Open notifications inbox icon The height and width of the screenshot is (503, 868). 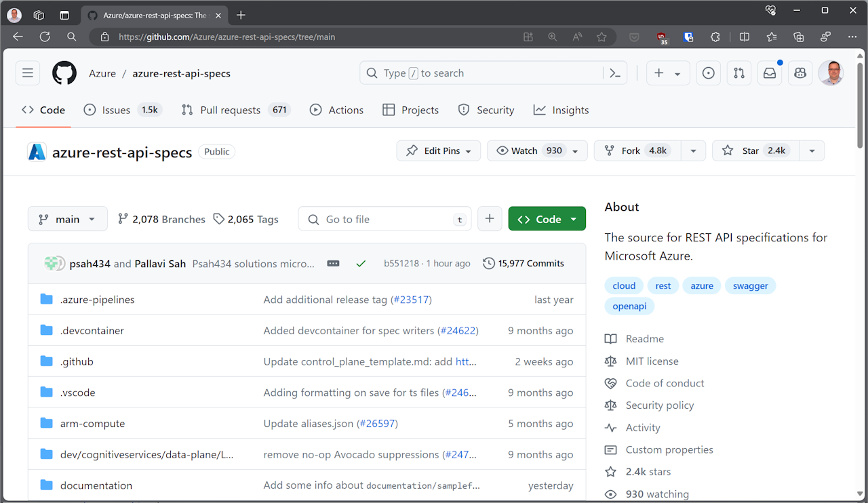pos(770,73)
